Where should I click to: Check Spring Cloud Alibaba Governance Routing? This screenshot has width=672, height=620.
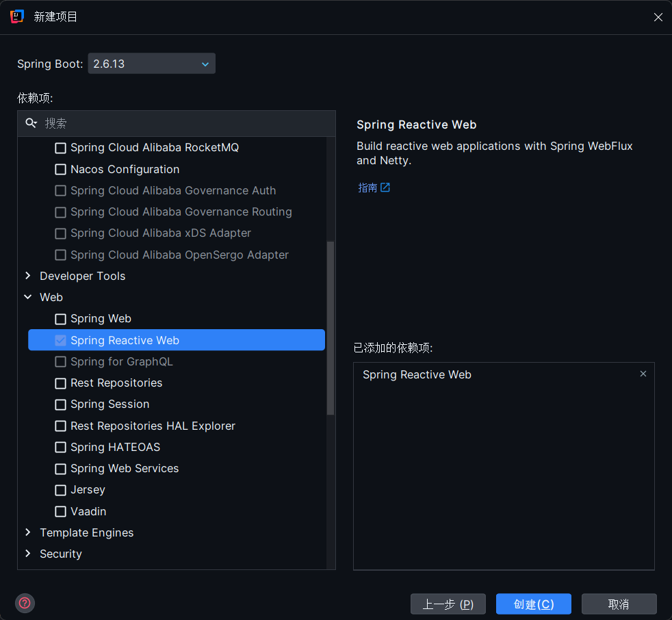pos(60,212)
